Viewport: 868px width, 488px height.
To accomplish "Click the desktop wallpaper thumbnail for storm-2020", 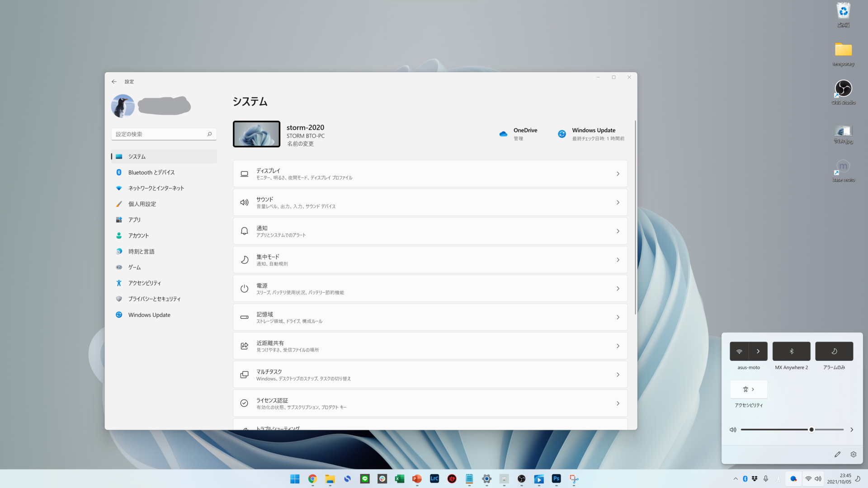I will point(256,134).
